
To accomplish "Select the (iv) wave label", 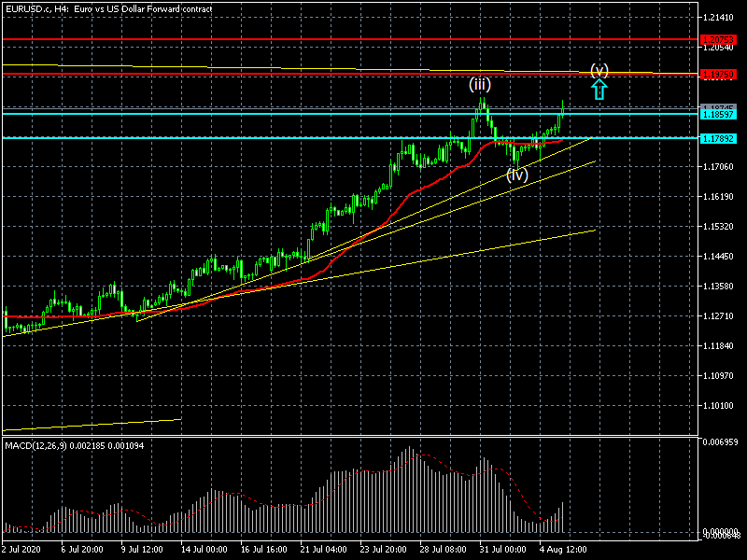I will tap(517, 175).
